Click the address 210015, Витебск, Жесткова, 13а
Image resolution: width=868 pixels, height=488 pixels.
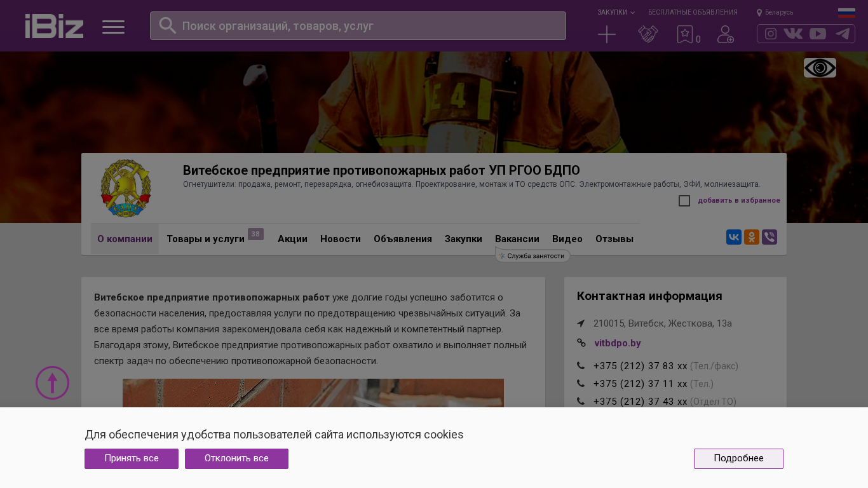(x=663, y=323)
